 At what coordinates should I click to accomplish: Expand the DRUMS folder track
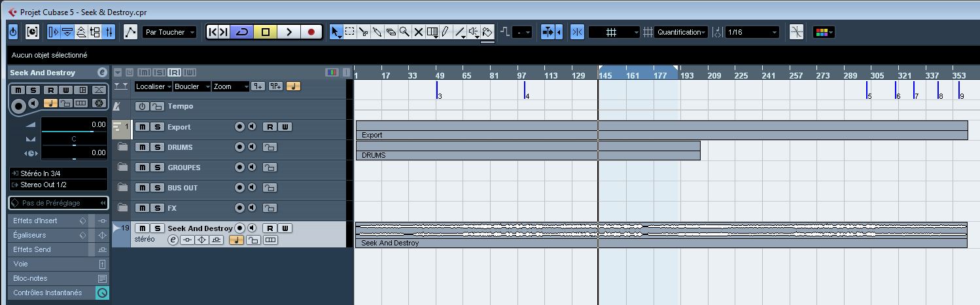(122, 147)
